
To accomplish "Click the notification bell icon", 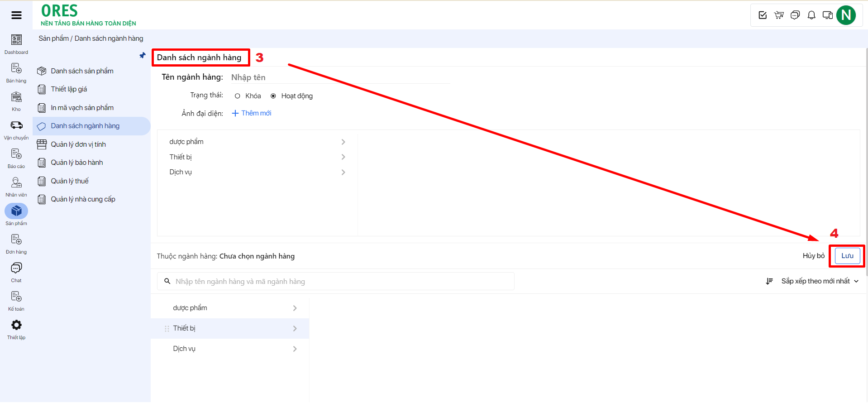I will tap(811, 15).
